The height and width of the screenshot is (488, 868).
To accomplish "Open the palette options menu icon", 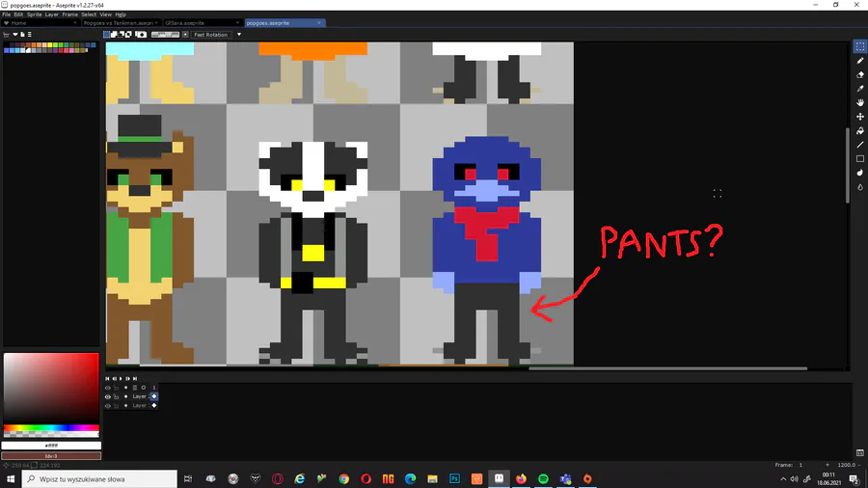I will (x=29, y=35).
